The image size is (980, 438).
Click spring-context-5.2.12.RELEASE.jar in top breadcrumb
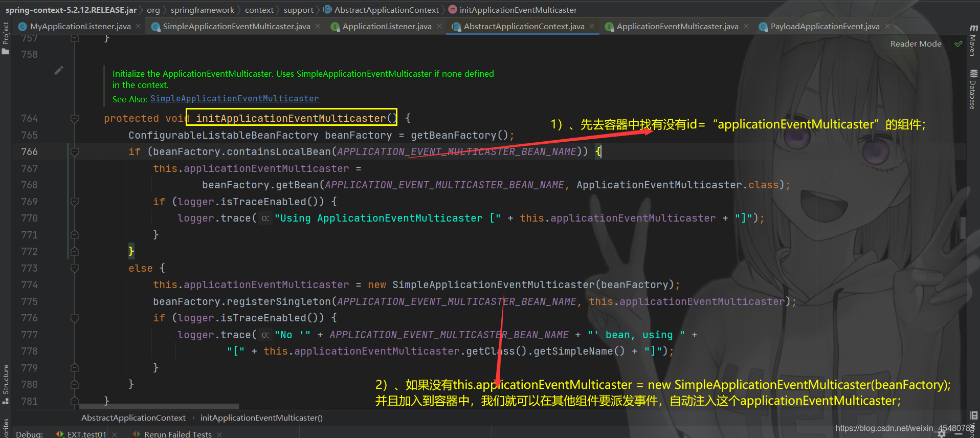(71, 10)
